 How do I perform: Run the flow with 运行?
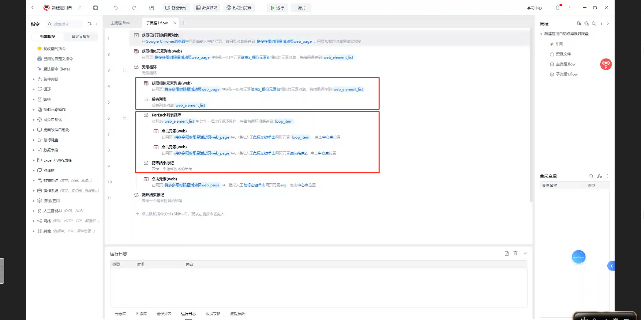(x=277, y=8)
